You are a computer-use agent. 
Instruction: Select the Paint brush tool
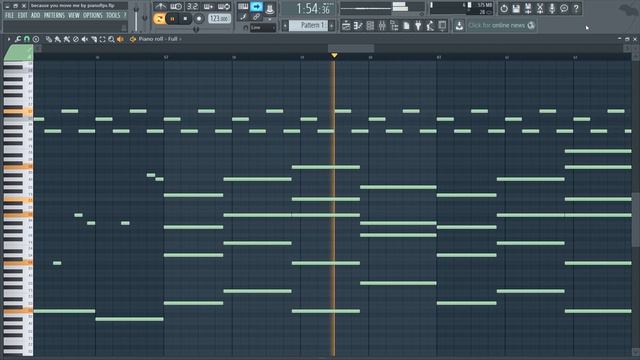58,39
